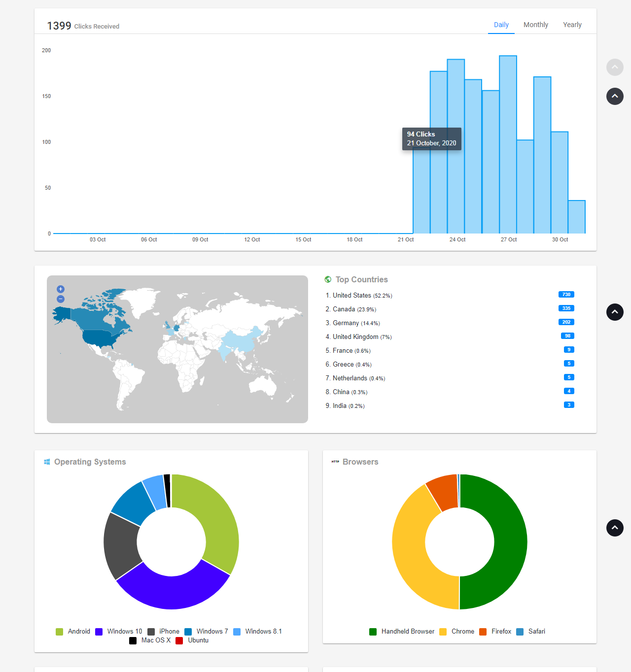
Task: Click the chevron button beside the donut charts
Action: (x=615, y=528)
